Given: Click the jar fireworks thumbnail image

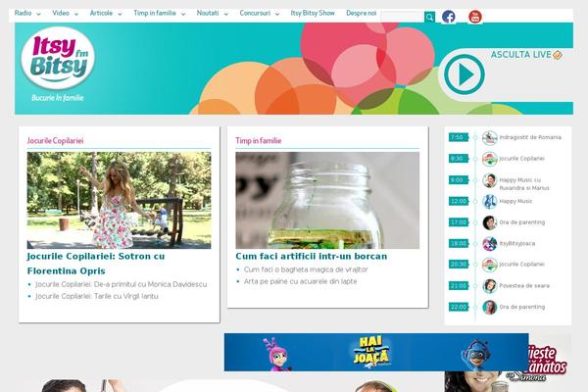Looking at the screenshot, I should (x=327, y=200).
